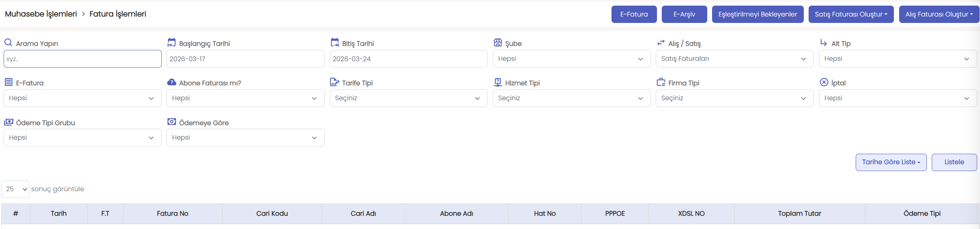Click the magnifier icon beside Arama Yapın
This screenshot has height=229, width=980.
tap(8, 43)
